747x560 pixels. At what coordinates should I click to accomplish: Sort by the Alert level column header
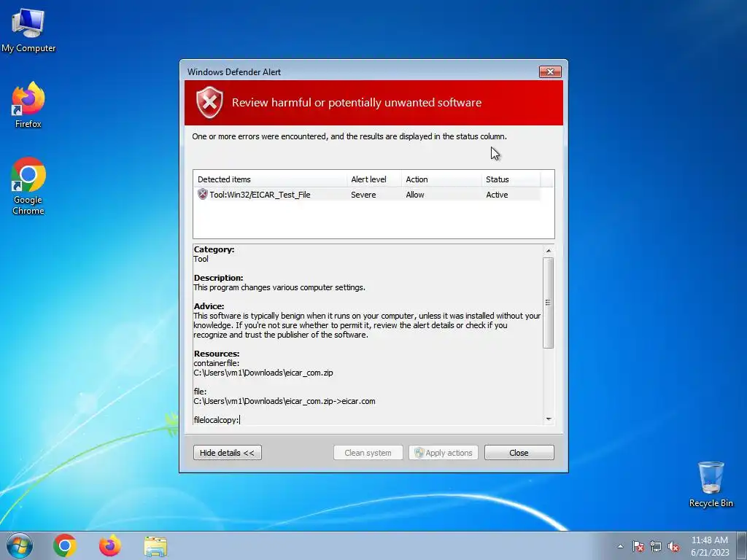pos(374,179)
